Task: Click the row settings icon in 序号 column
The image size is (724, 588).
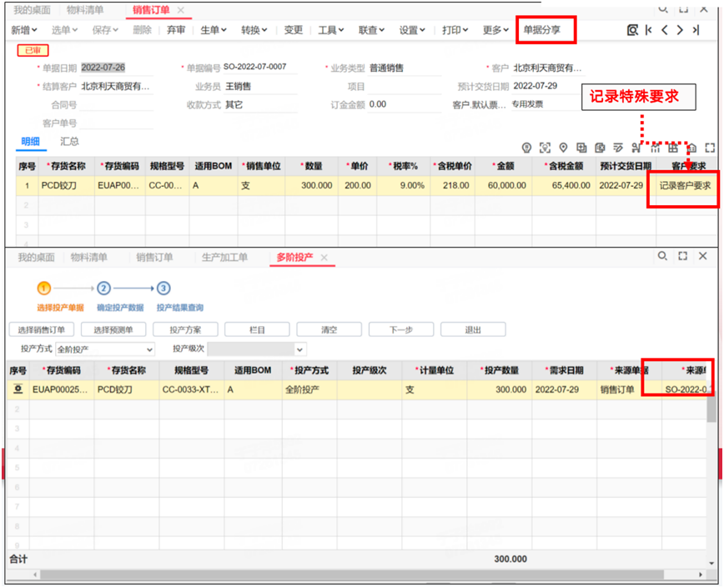Action: [17, 389]
